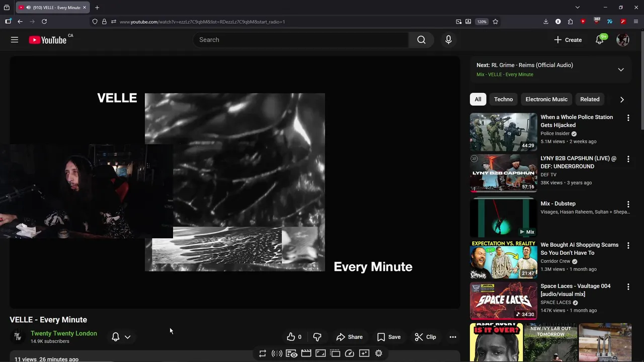Show the padlock site security info

click(x=104, y=22)
